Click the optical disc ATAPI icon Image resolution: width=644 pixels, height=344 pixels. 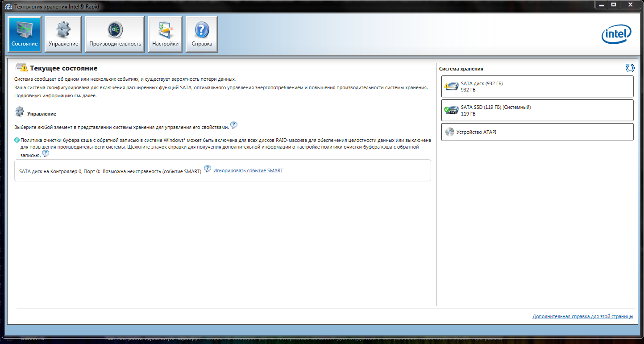click(x=450, y=132)
